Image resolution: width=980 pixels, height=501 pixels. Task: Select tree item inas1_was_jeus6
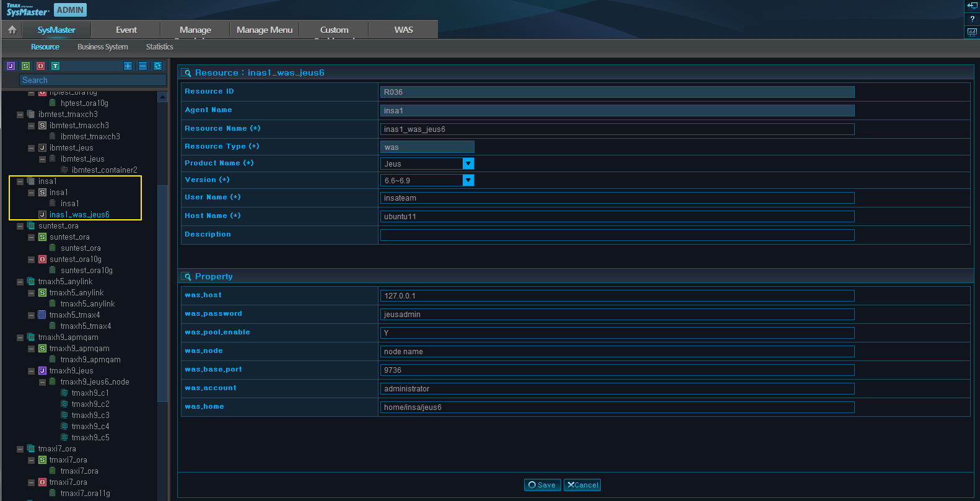79,214
